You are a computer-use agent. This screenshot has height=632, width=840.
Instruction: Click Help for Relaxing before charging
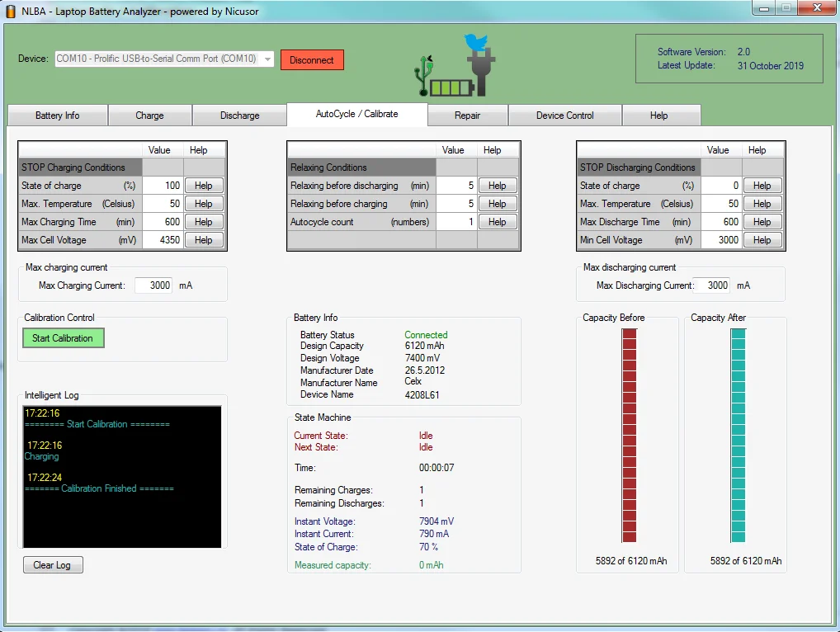(x=497, y=204)
